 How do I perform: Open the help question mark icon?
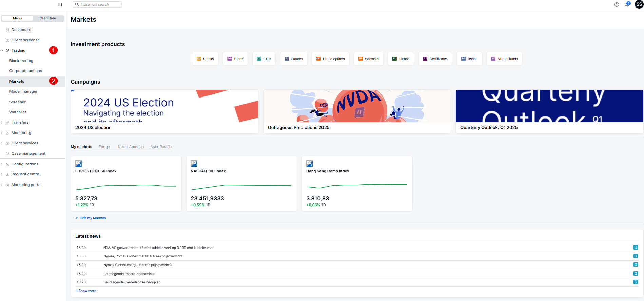tap(617, 4)
